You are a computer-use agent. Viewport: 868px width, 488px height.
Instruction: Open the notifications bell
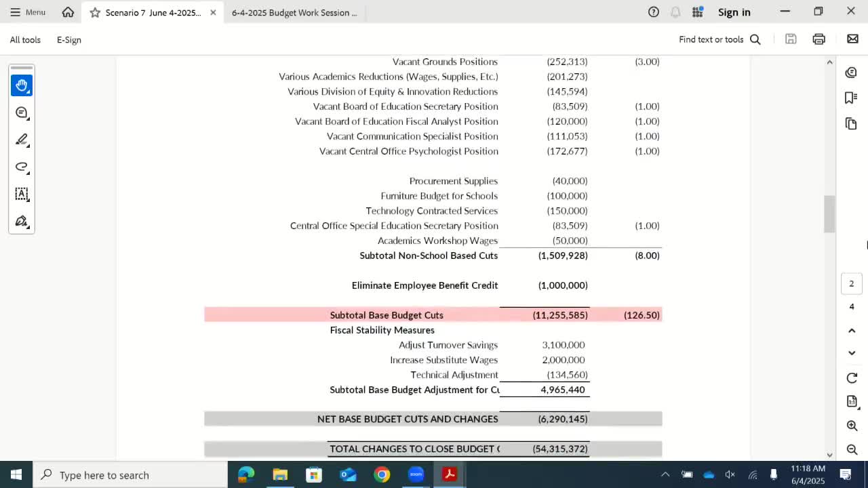coord(675,12)
